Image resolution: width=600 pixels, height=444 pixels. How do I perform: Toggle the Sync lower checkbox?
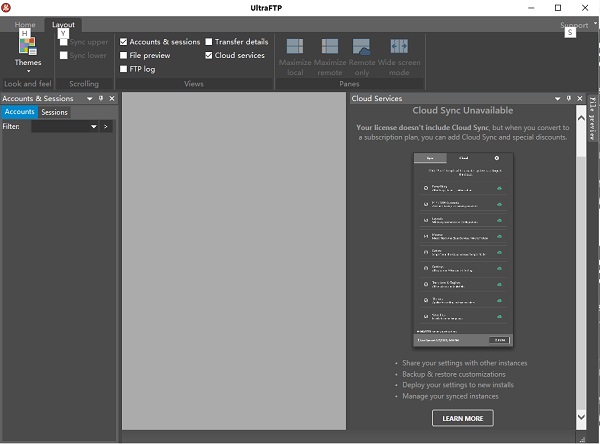[64, 55]
